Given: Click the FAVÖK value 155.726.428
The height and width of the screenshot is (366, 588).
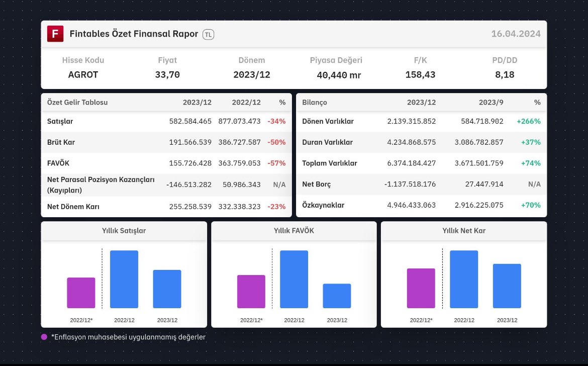Looking at the screenshot, I should pyautogui.click(x=190, y=163).
